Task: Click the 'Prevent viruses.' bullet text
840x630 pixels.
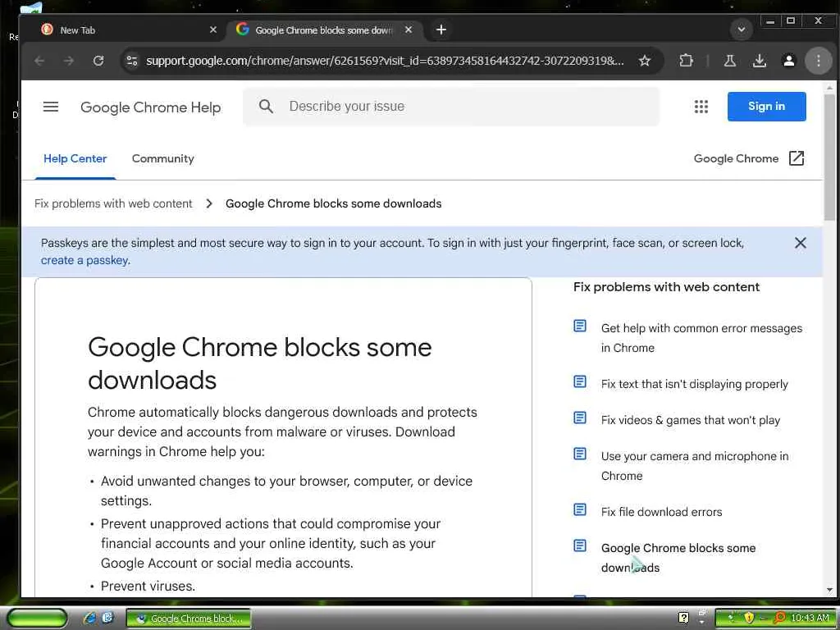Action: pos(148,586)
